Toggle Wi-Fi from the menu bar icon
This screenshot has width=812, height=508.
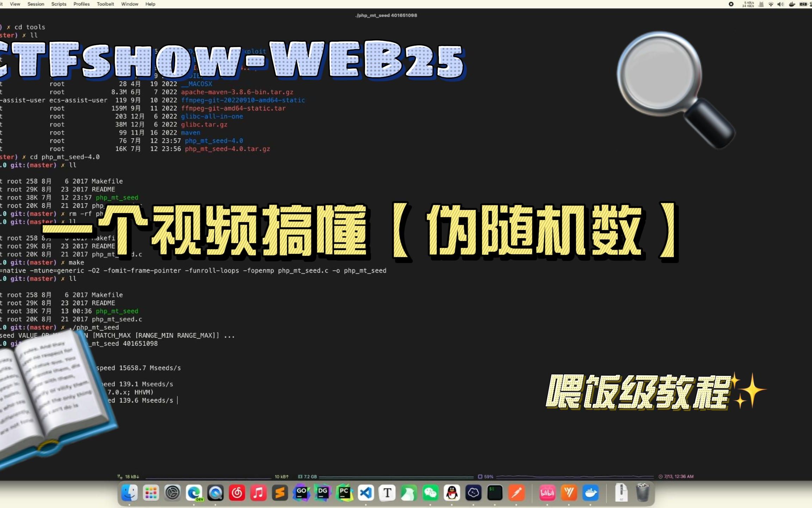771,5
